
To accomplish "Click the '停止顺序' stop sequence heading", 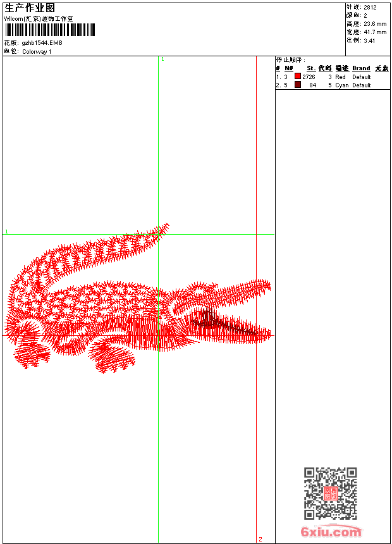I will [x=291, y=60].
